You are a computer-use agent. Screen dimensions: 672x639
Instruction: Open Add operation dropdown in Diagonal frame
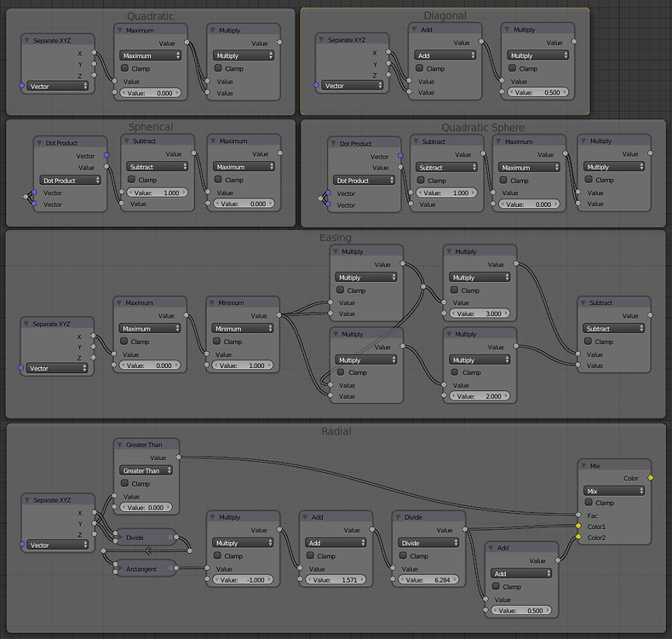pyautogui.click(x=445, y=55)
